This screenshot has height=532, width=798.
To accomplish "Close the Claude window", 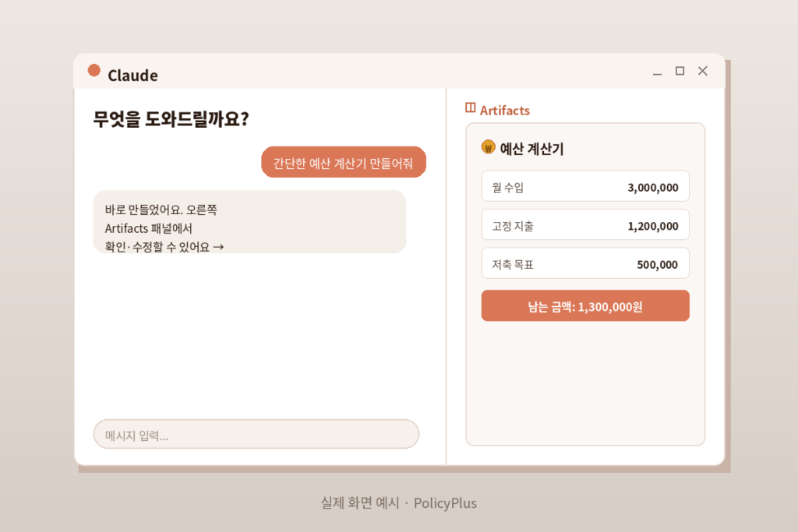I will [x=703, y=71].
